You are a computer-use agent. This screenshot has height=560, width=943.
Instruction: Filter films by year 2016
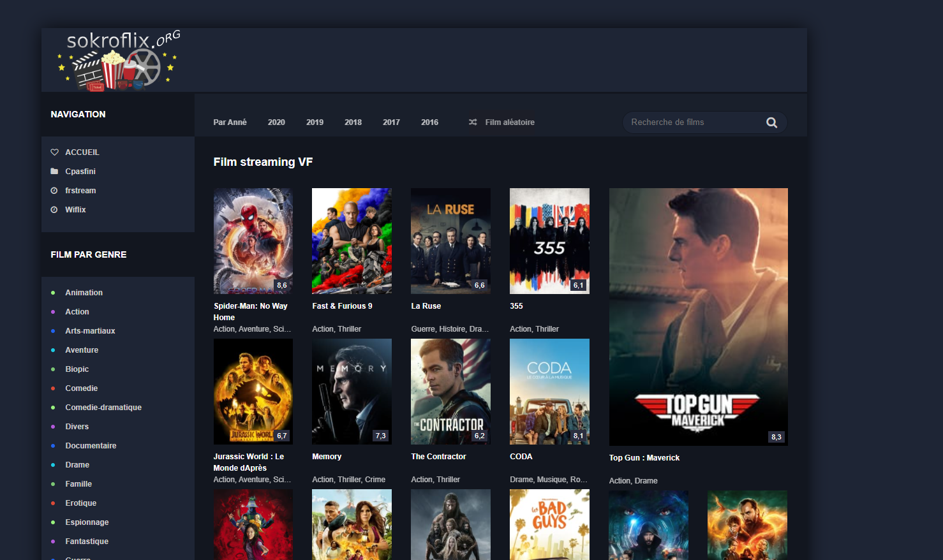coord(429,122)
